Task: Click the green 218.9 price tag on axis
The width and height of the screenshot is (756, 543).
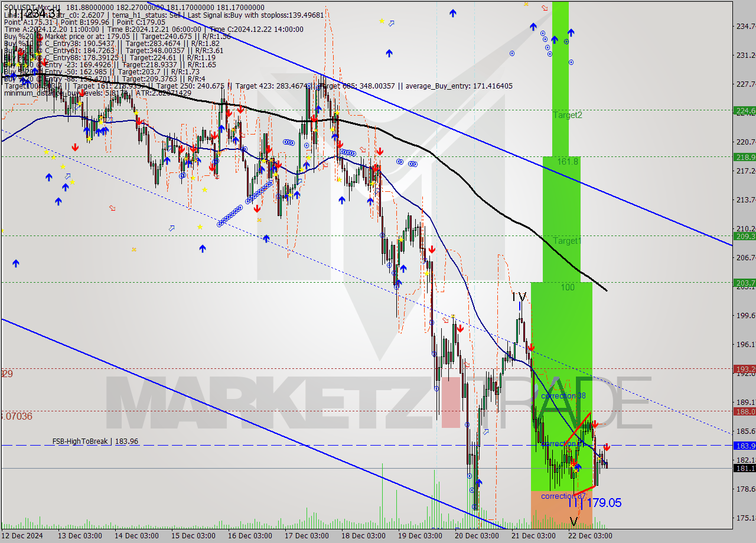Action: 744,157
